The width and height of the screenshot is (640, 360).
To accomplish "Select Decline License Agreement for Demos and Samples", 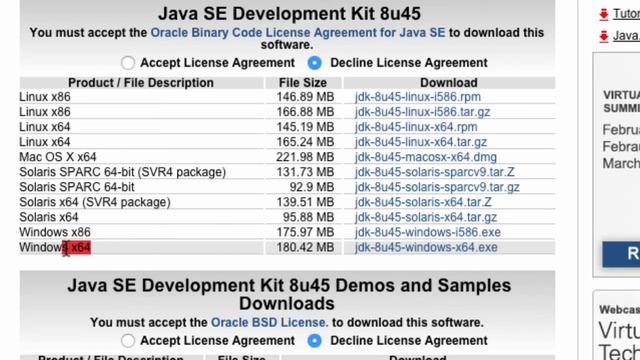I will (314, 340).
